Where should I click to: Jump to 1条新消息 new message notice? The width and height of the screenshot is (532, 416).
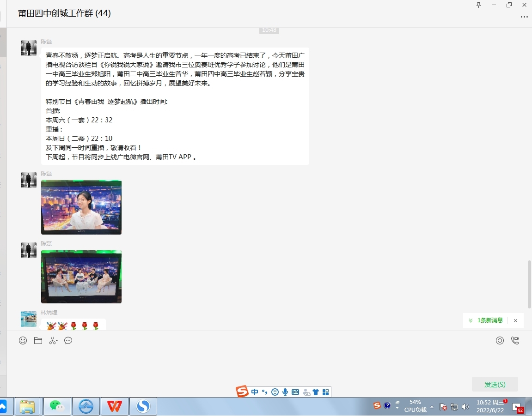pyautogui.click(x=490, y=320)
